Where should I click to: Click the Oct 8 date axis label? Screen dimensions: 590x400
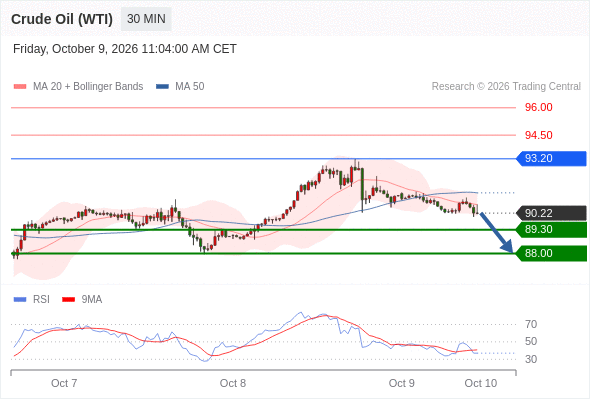pyautogui.click(x=233, y=383)
